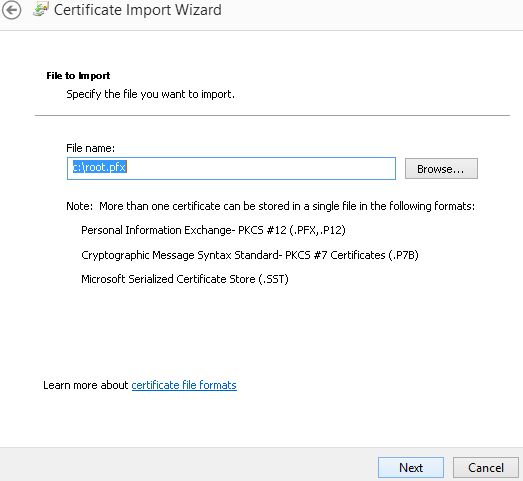
Task: Click the 'Learn more about' text
Action: [x=85, y=385]
